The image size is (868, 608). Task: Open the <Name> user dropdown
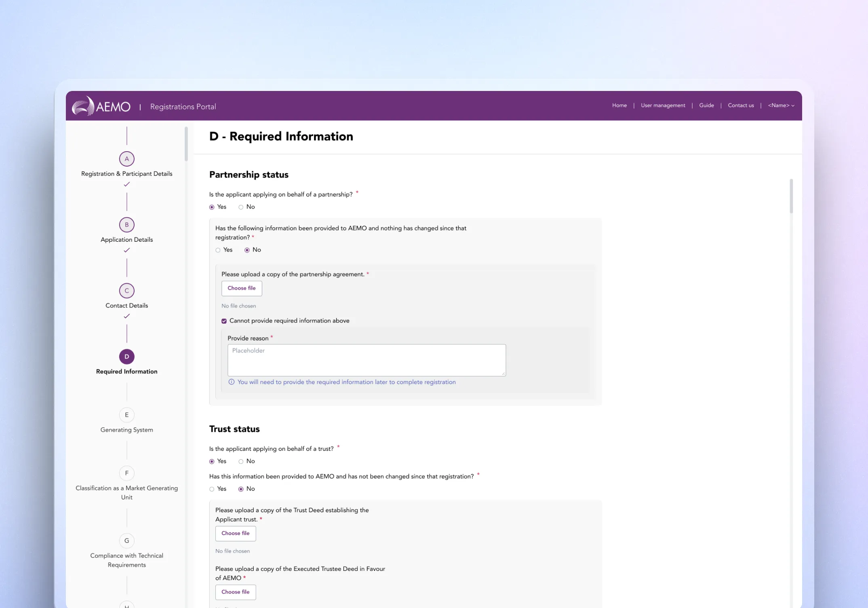(781, 106)
